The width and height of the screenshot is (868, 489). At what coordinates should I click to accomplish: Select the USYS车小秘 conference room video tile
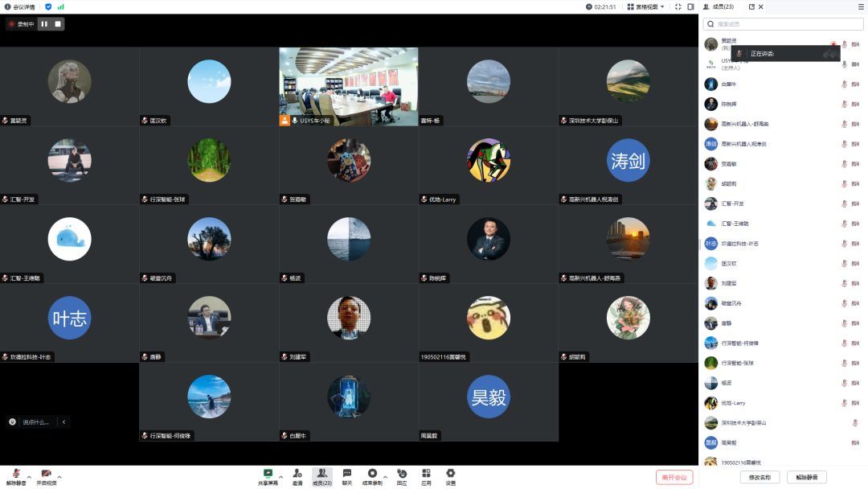[x=349, y=86]
